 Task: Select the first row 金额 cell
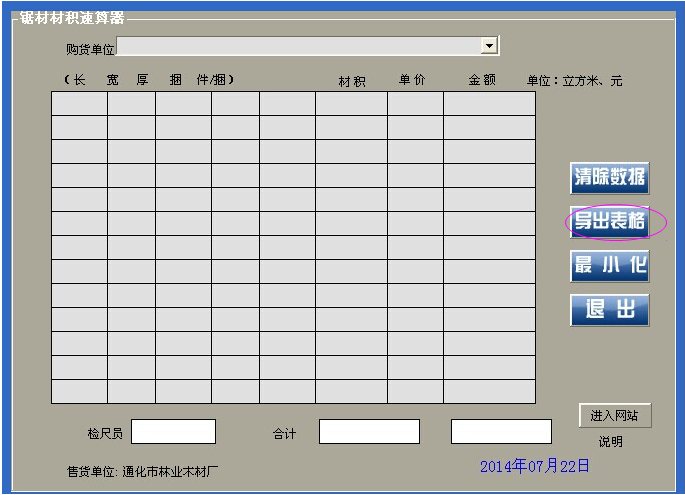pyautogui.click(x=490, y=104)
